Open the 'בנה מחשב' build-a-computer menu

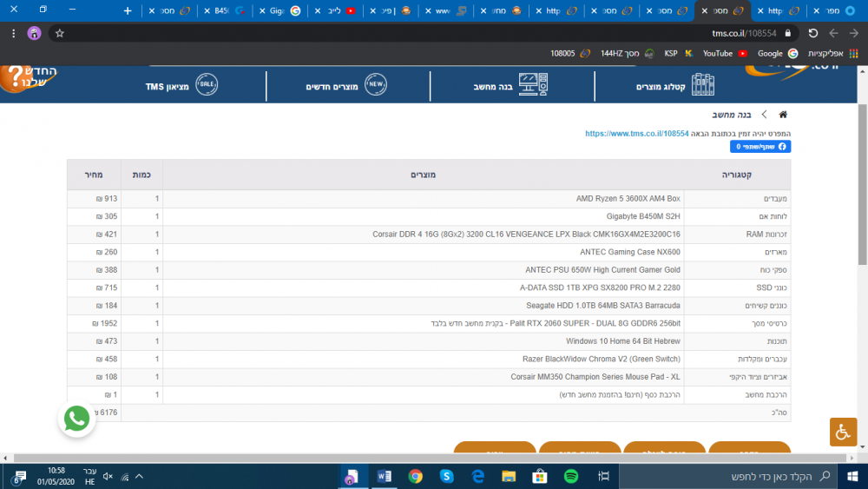[x=510, y=86]
